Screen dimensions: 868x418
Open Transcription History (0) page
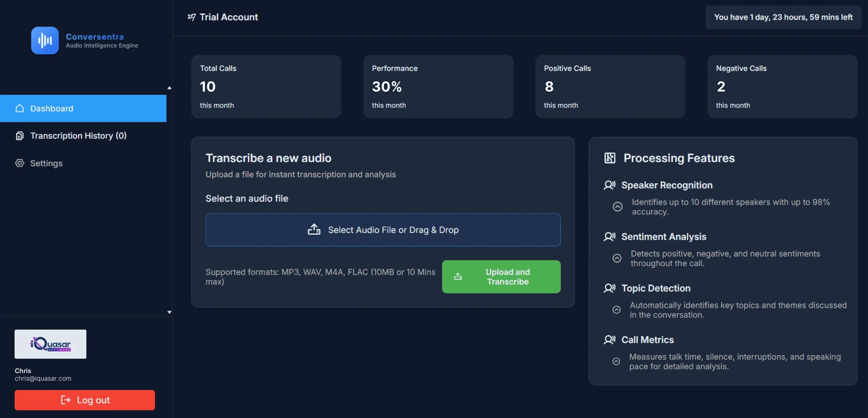point(78,136)
